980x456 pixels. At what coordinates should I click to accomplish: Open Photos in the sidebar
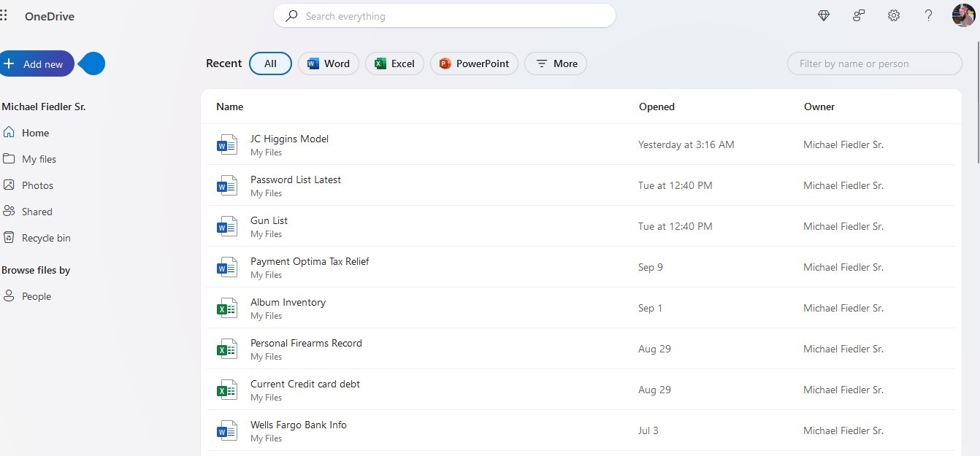point(28,185)
